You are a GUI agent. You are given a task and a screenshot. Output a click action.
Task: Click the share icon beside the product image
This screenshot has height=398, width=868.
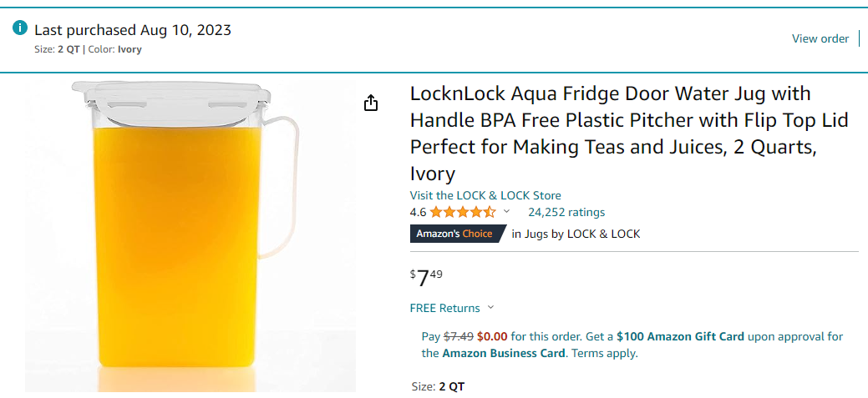click(371, 103)
